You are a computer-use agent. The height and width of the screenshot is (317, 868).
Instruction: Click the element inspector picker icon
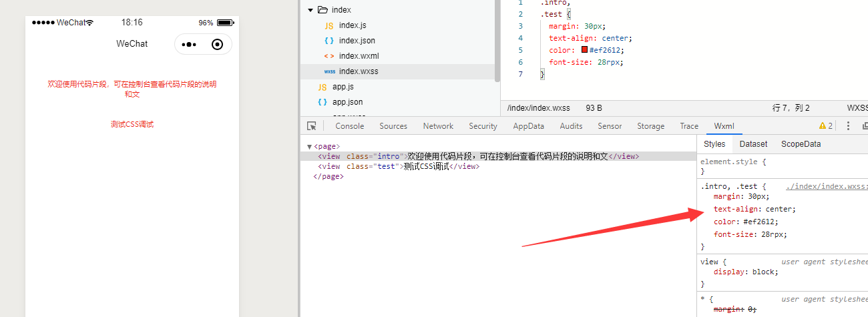coord(312,126)
